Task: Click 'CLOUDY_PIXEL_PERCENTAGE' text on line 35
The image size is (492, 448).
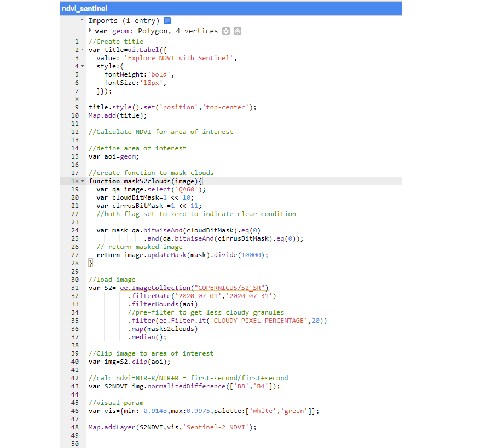Action: (x=259, y=321)
